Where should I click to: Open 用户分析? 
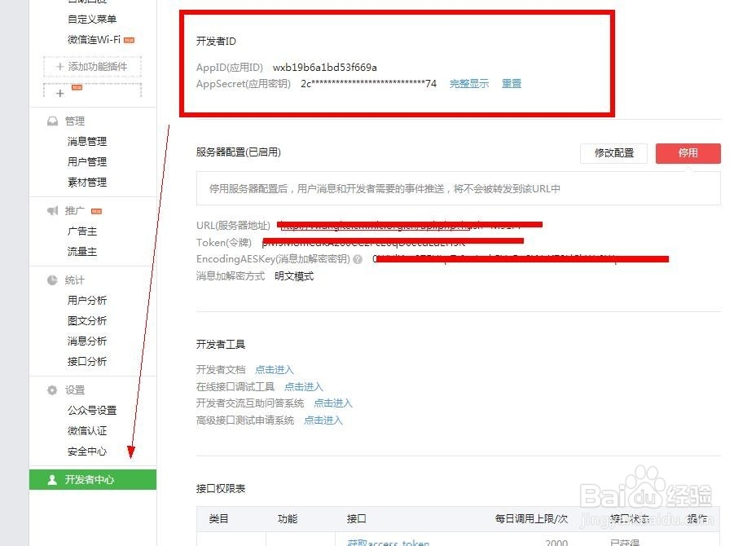[x=87, y=301]
